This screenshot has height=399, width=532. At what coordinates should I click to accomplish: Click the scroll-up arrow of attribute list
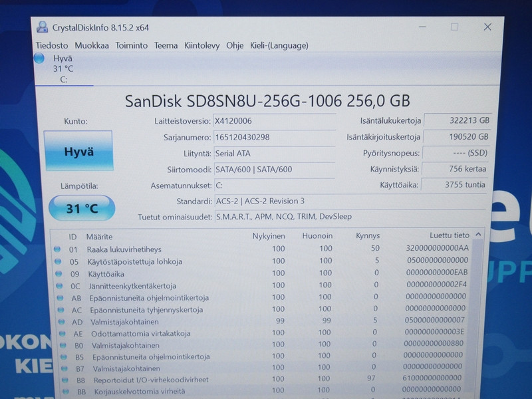click(x=478, y=235)
